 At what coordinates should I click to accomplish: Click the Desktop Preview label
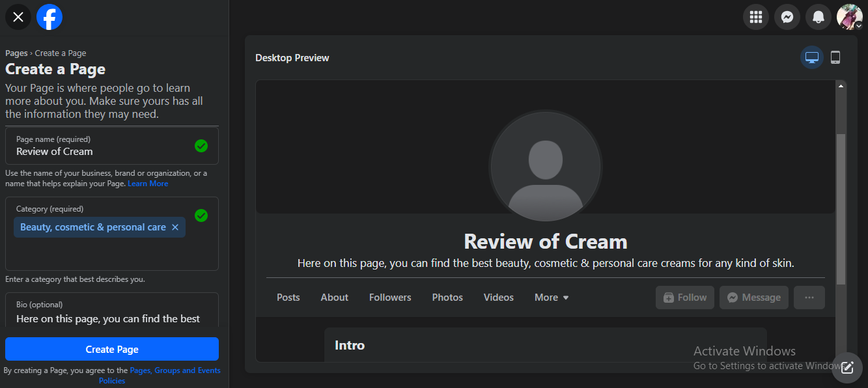[x=292, y=58]
